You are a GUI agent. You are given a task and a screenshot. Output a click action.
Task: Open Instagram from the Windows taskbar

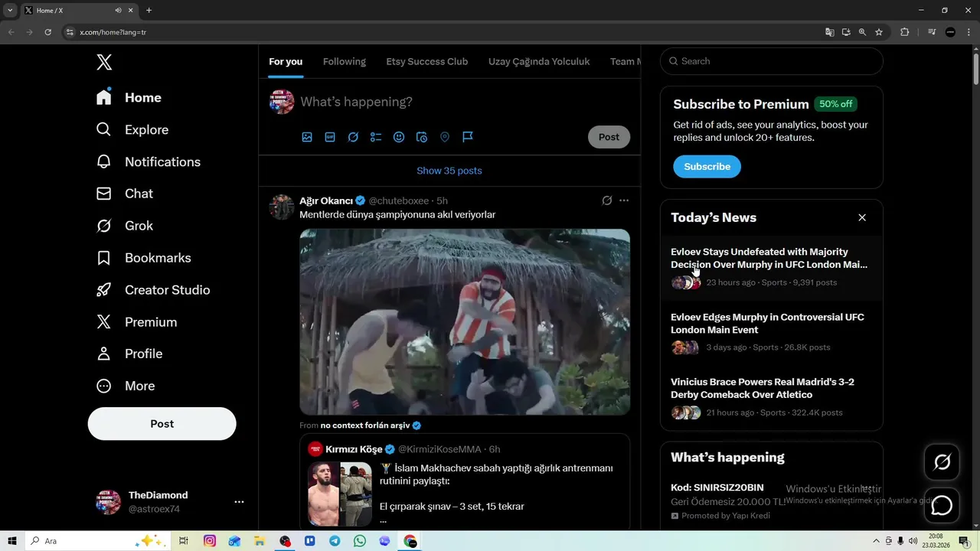[x=209, y=541]
